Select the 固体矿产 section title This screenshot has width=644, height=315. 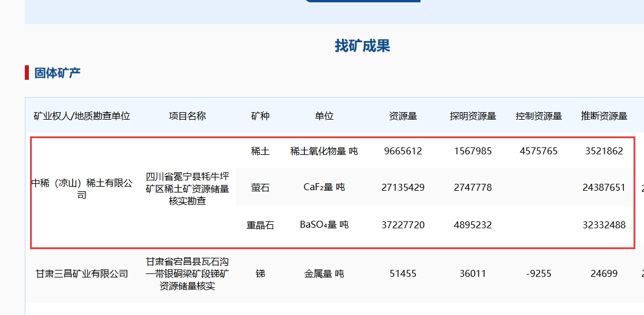(x=57, y=73)
